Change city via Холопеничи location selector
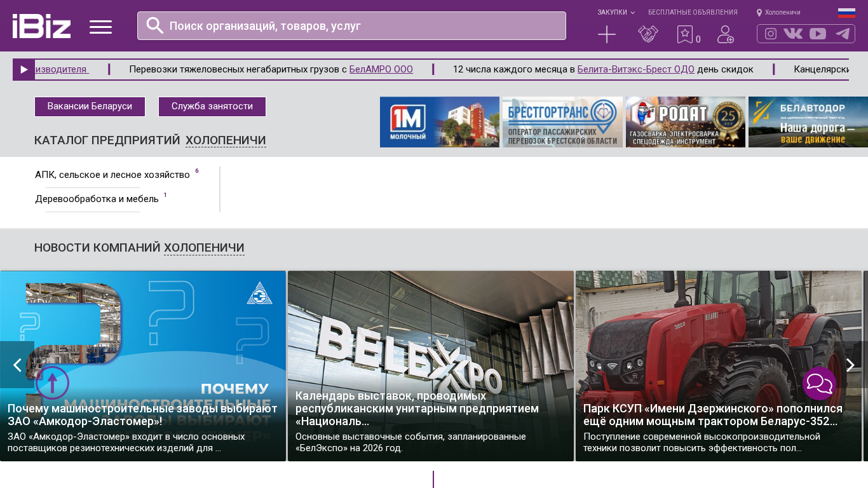The height and width of the screenshot is (488, 868). pyautogui.click(x=778, y=12)
